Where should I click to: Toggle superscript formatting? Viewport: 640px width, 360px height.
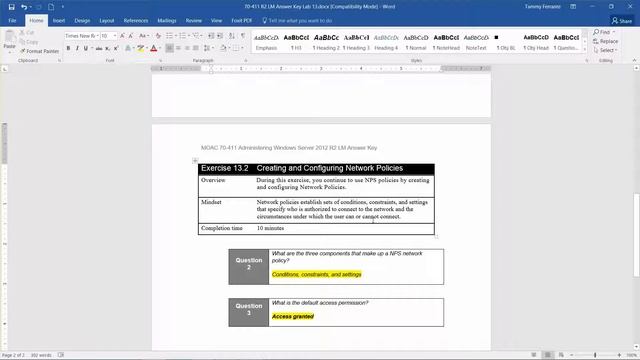click(116, 48)
